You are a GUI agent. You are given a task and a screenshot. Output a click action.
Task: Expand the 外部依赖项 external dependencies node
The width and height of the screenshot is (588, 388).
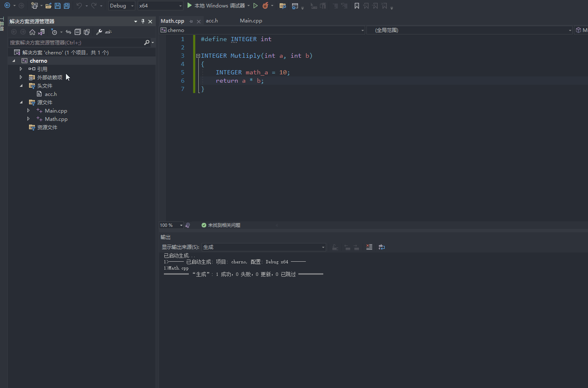coord(21,77)
